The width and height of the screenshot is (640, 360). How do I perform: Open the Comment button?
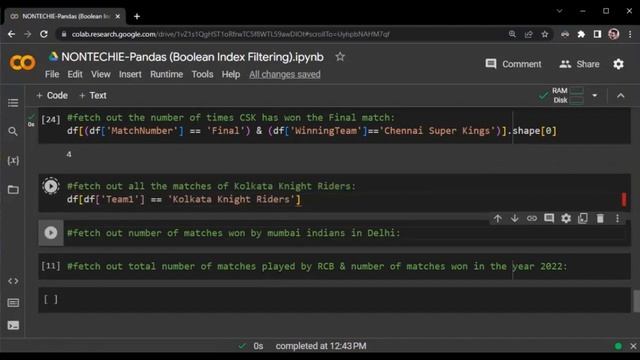click(x=513, y=64)
